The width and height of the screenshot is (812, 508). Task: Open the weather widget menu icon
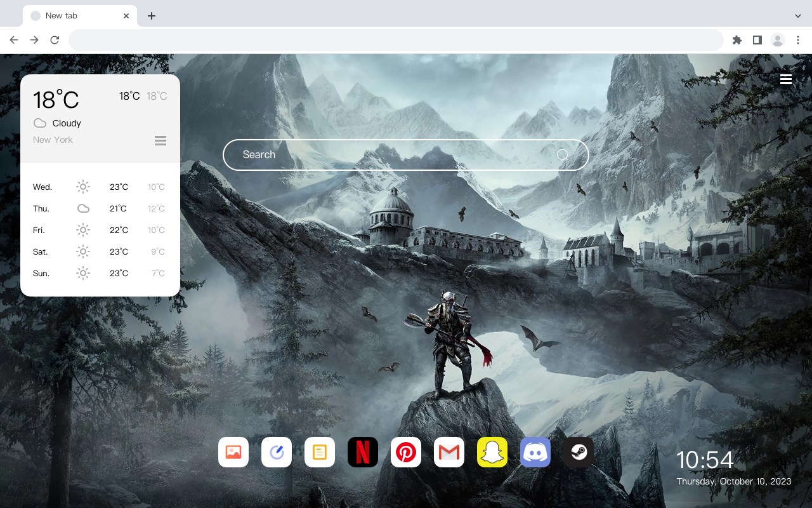[x=160, y=140]
